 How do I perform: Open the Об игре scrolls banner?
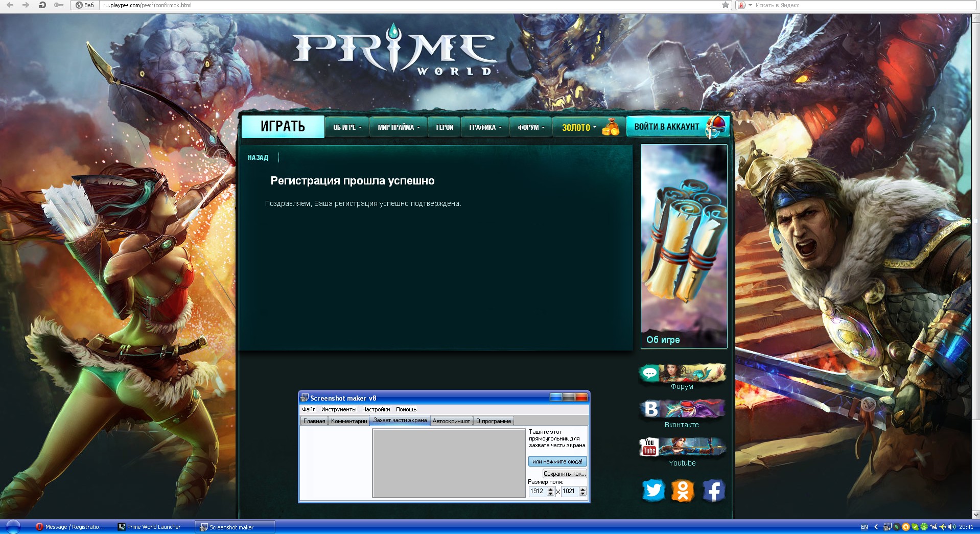tap(684, 246)
